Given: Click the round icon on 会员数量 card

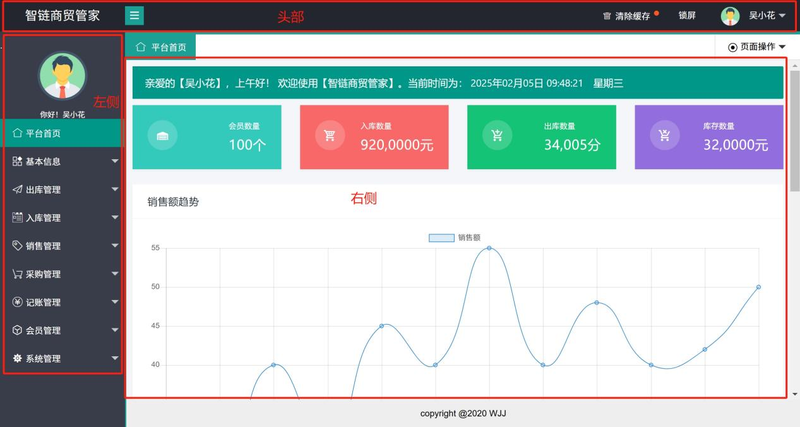Looking at the screenshot, I should pos(162,136).
